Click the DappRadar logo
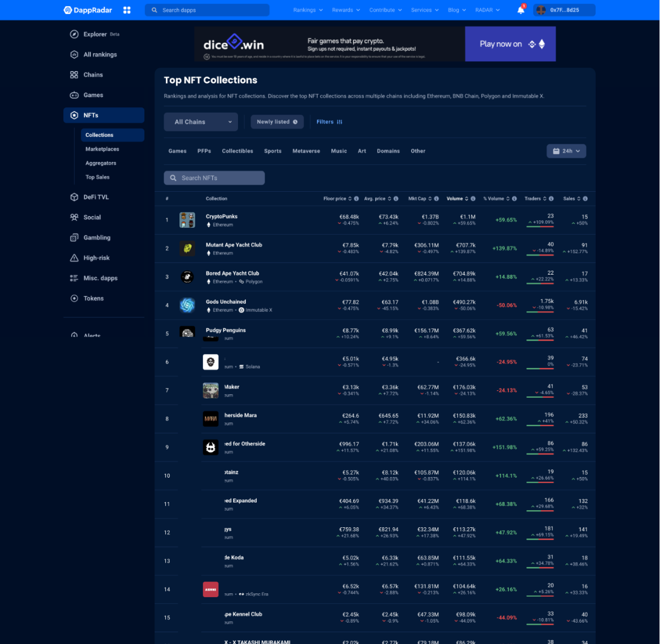 (88, 10)
